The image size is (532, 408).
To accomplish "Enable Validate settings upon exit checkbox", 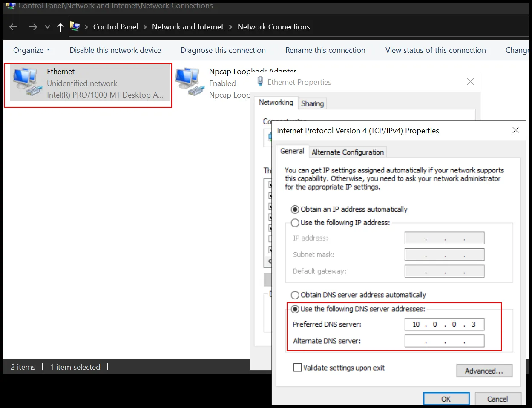I will coord(298,368).
